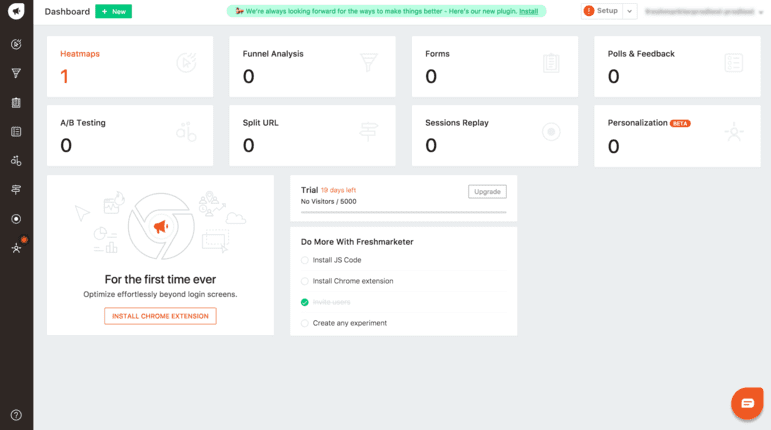Click the Funnel Analysis card funnel icon
Viewport: 771px width, 430px height.
tap(368, 62)
